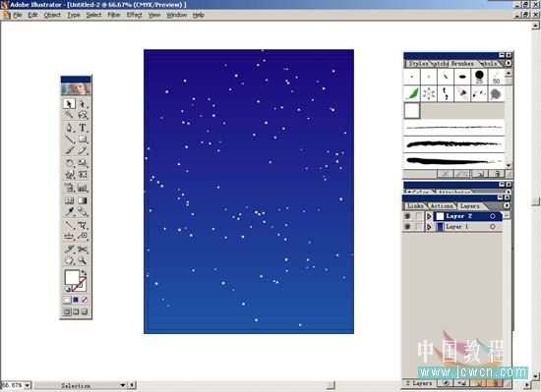The height and width of the screenshot is (392, 541).
Task: Hide Layer 2 with its eye icon
Action: click(407, 216)
